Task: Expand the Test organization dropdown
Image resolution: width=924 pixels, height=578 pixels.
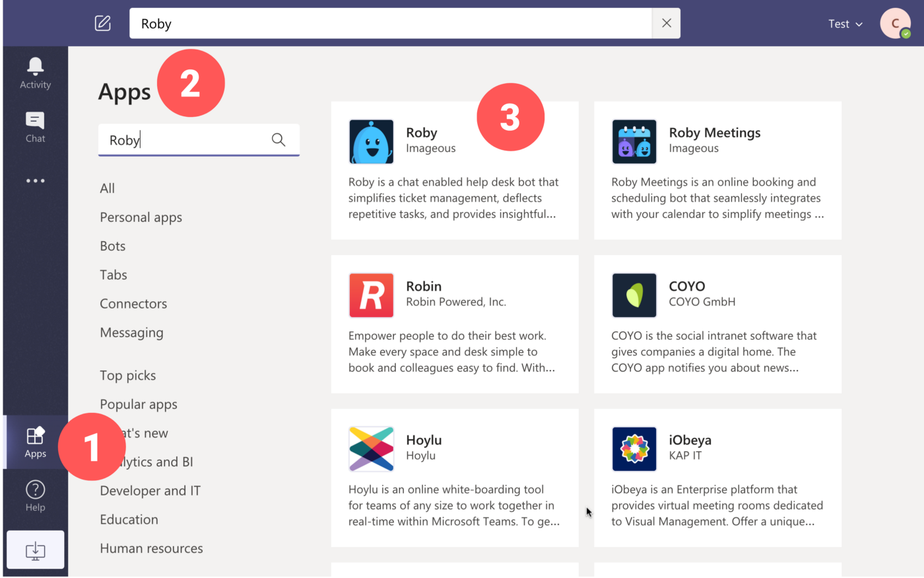Action: (x=845, y=24)
